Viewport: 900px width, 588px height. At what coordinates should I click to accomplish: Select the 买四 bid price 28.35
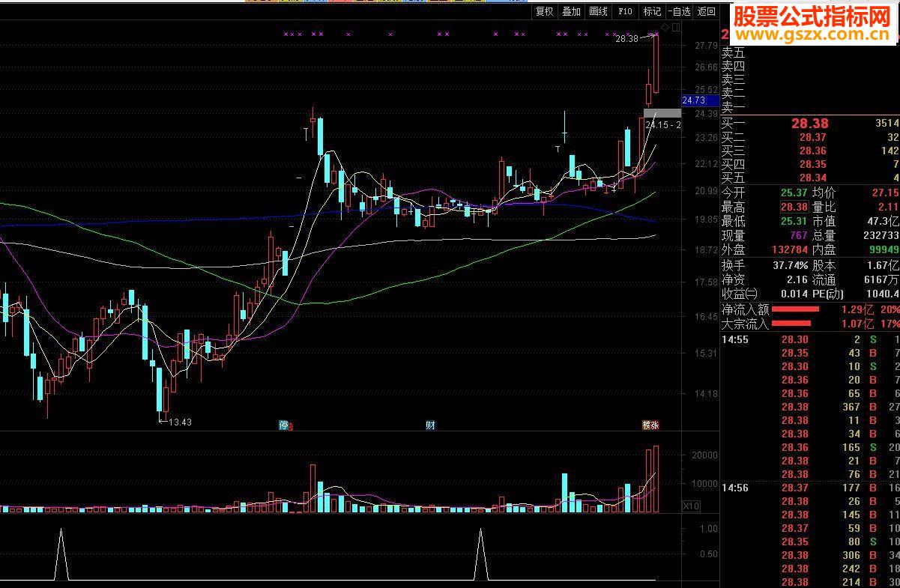point(813,164)
